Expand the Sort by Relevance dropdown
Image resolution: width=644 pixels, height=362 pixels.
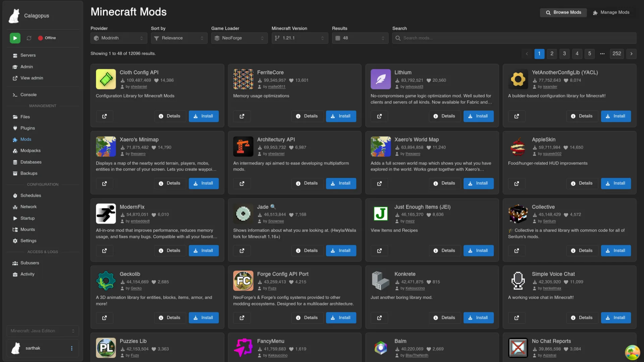click(179, 38)
